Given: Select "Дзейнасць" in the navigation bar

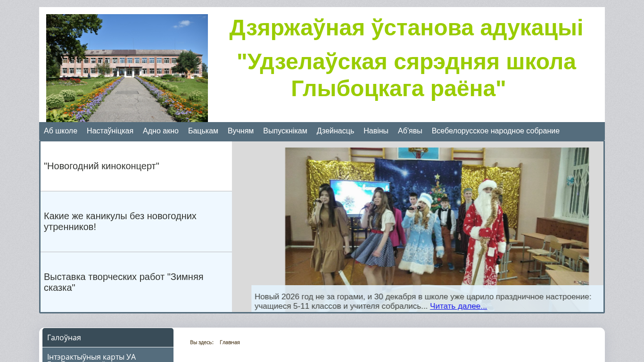Looking at the screenshot, I should coord(335,131).
